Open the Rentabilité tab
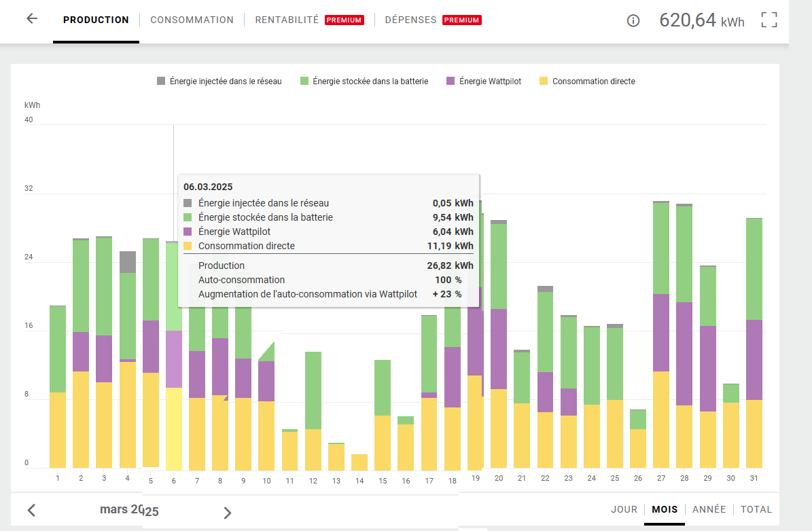Image resolution: width=812 pixels, height=531 pixels. point(287,20)
